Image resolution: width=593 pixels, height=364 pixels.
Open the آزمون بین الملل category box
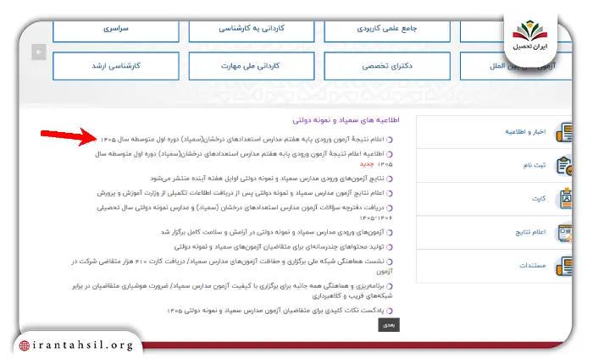click(x=516, y=66)
